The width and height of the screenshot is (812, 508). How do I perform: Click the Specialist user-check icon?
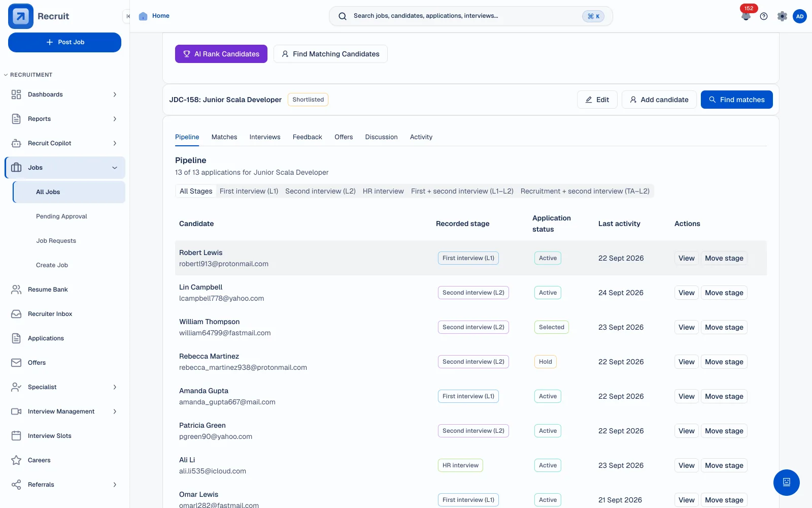pos(16,387)
